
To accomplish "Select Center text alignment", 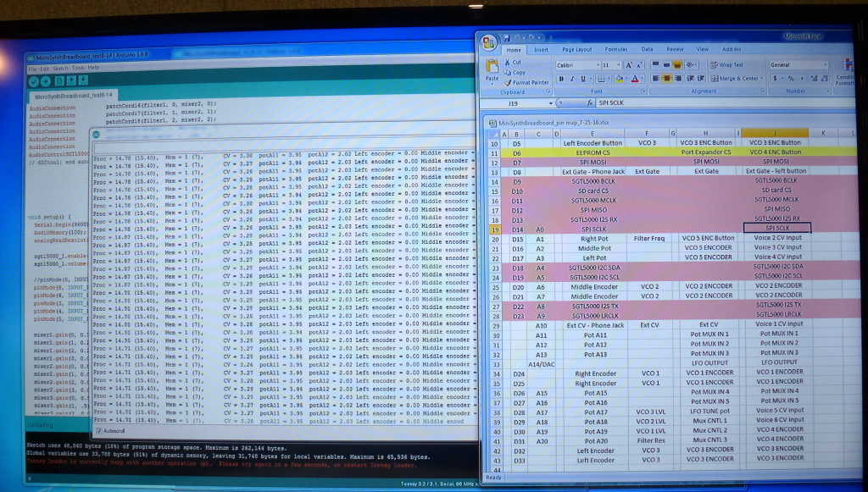I will click(x=666, y=79).
